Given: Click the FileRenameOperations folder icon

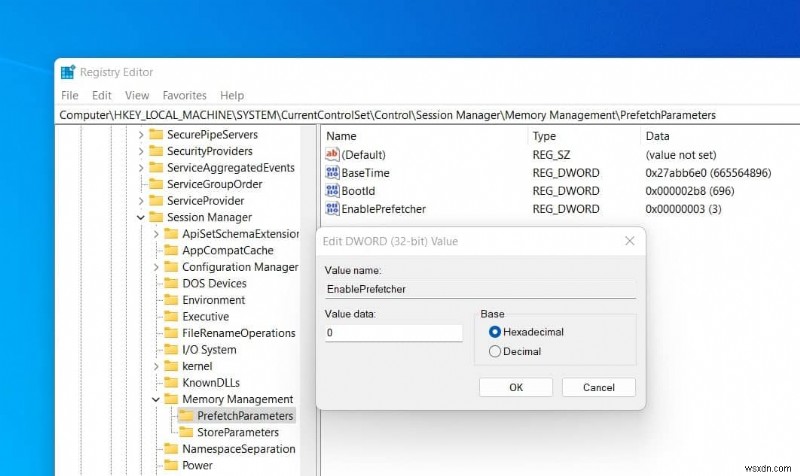Looking at the screenshot, I should click(171, 333).
